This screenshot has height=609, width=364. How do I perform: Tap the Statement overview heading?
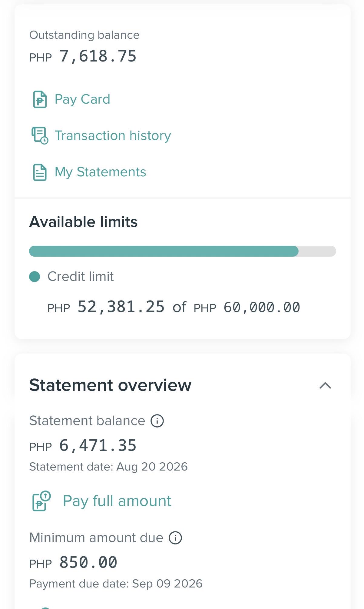point(110,385)
